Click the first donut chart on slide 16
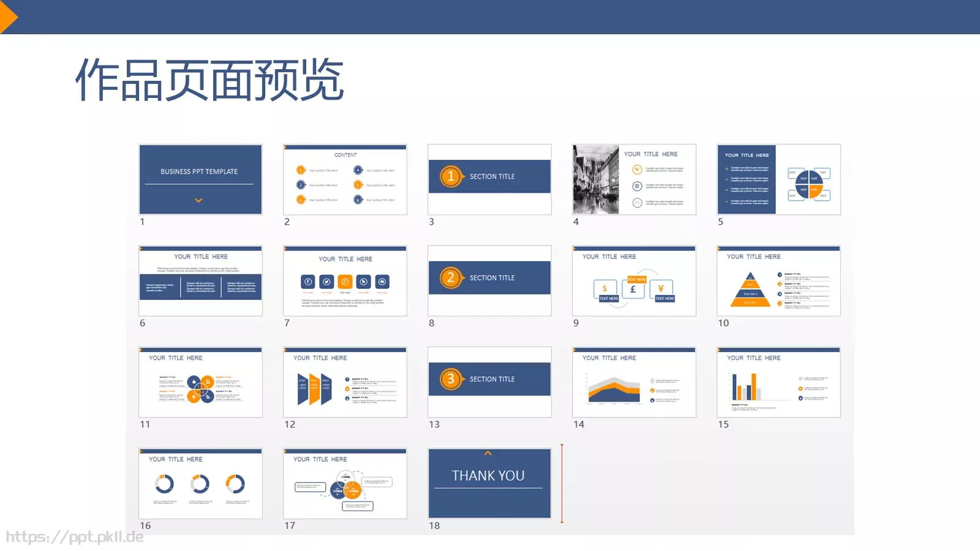Screen dimensions: 980x551 point(164,484)
